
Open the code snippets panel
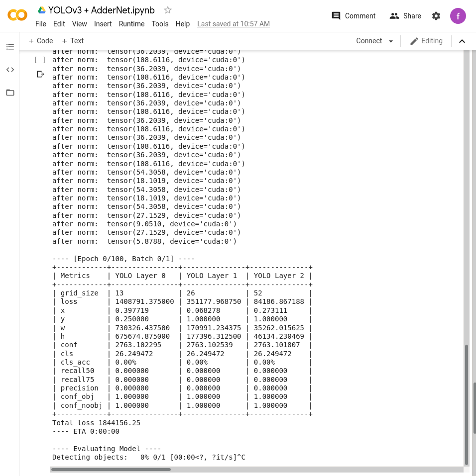click(10, 70)
